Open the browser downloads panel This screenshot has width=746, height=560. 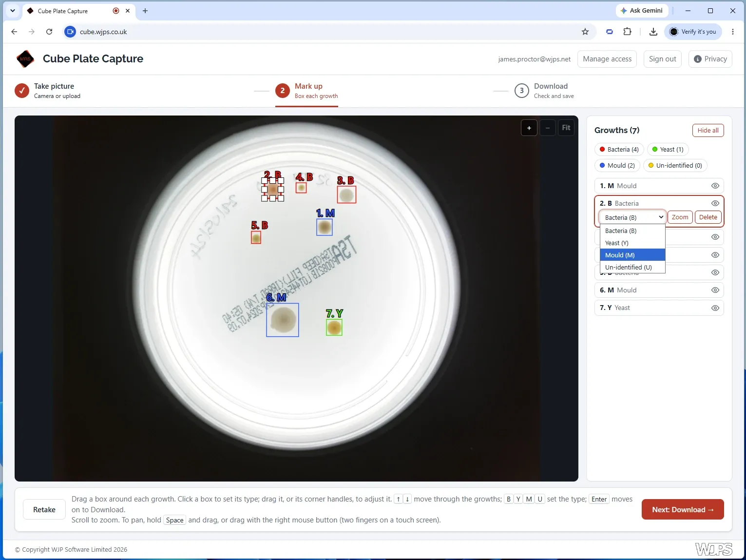[653, 32]
